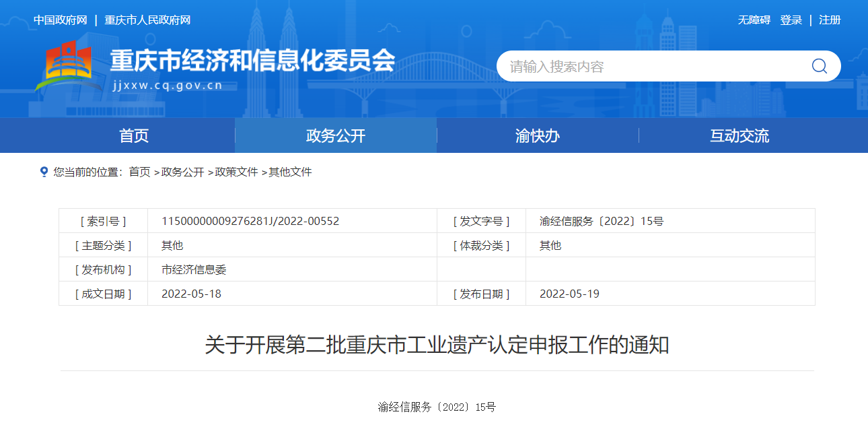
Task: Select the 渝快办 navigation tab
Action: 537,136
